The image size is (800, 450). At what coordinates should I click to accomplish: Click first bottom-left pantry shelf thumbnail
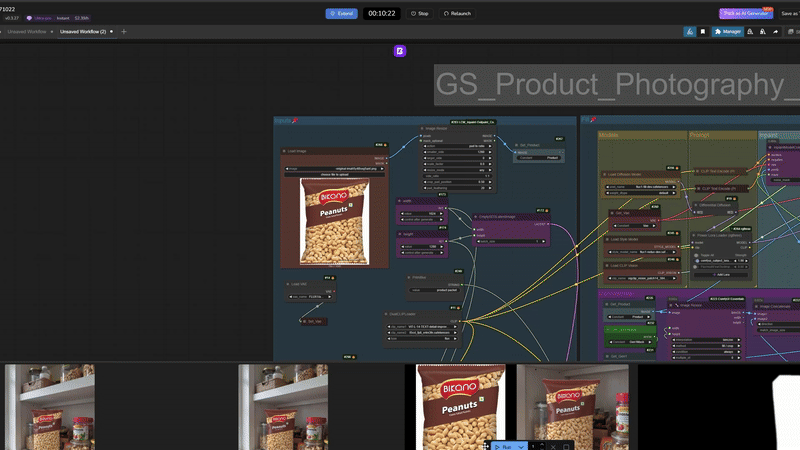point(49,407)
